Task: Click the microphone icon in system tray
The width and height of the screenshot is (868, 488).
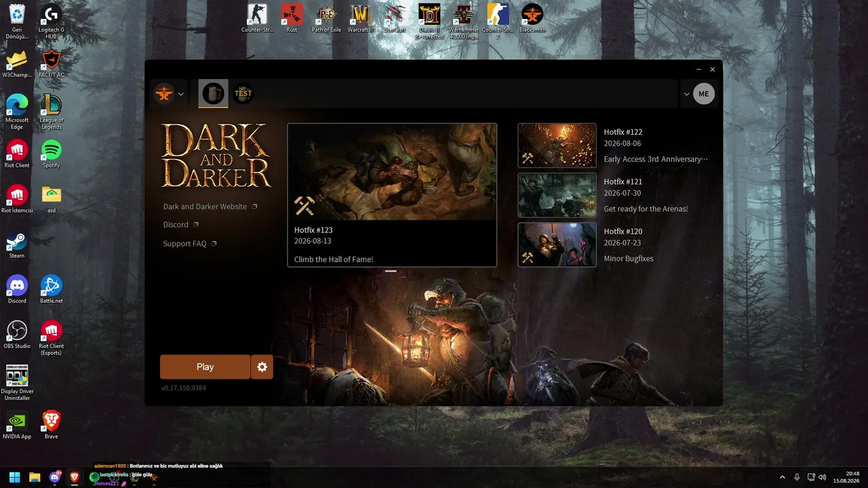Action: tap(797, 477)
